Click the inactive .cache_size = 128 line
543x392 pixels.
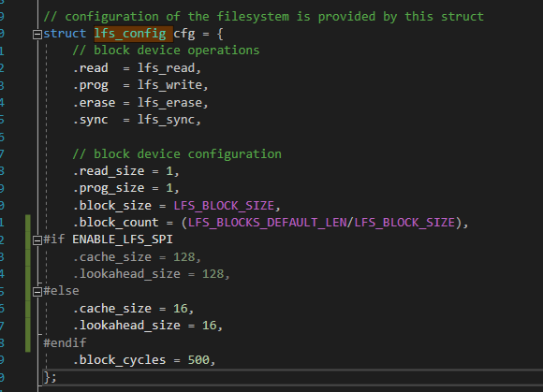pyautogui.click(x=137, y=257)
